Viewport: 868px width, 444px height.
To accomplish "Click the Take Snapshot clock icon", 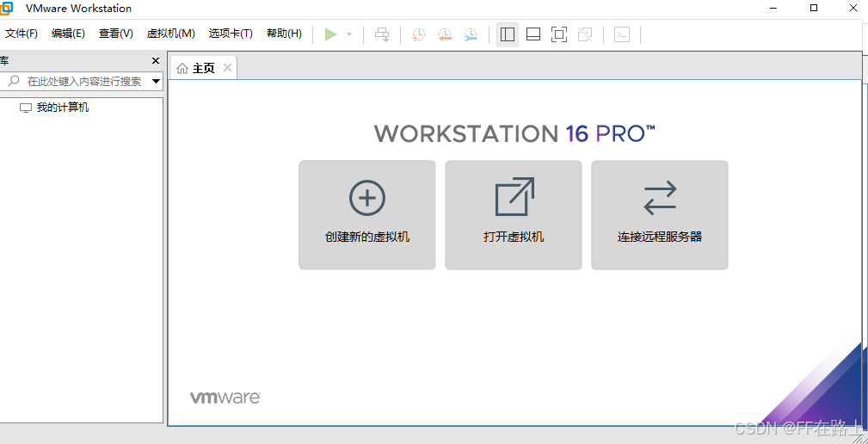I will [418, 34].
